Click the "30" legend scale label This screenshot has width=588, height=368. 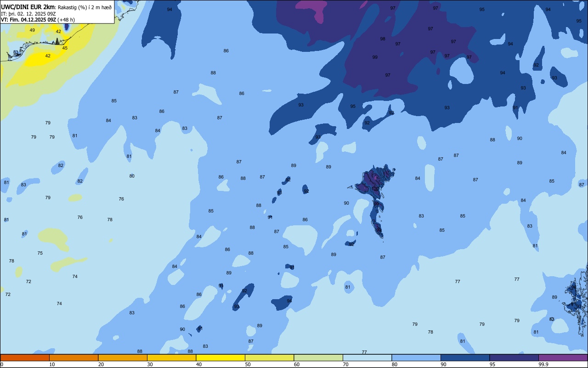coord(150,364)
